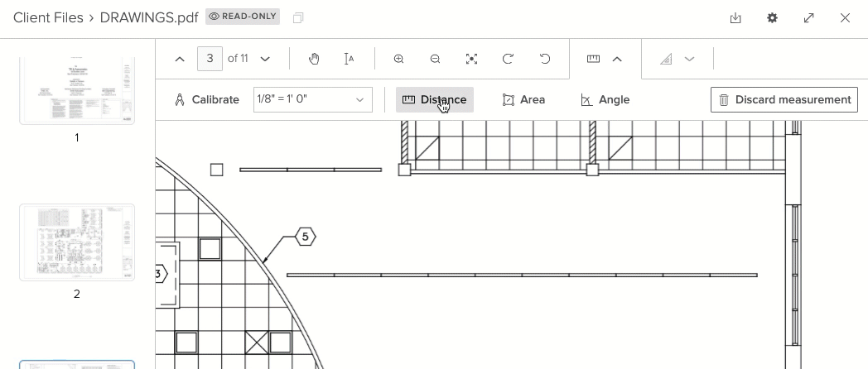This screenshot has height=369, width=868.
Task: Click the READ-ONLY badge
Action: [243, 17]
